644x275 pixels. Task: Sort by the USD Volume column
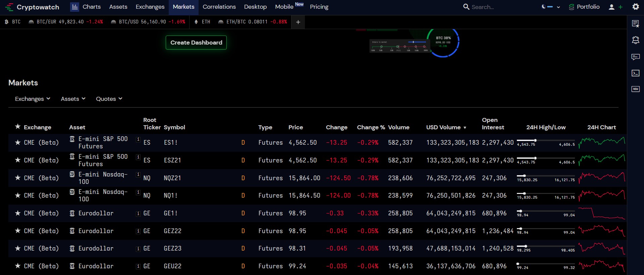click(x=446, y=127)
